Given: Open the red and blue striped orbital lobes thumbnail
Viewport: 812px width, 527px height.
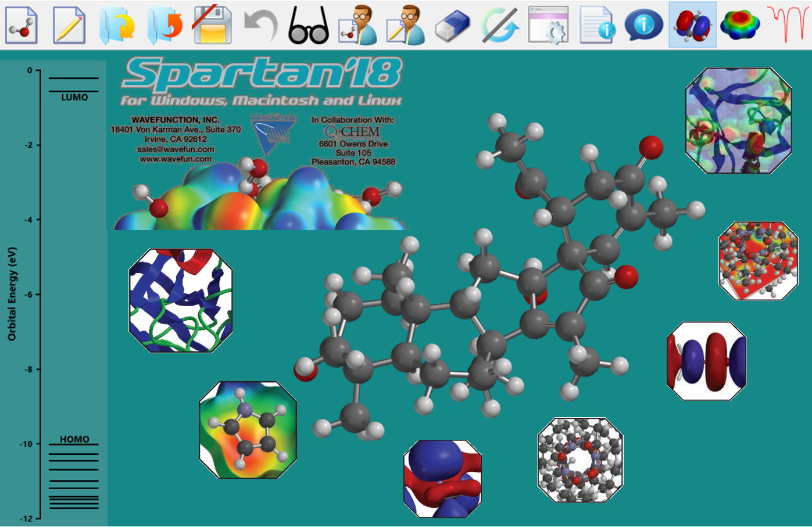Looking at the screenshot, I should (x=707, y=361).
